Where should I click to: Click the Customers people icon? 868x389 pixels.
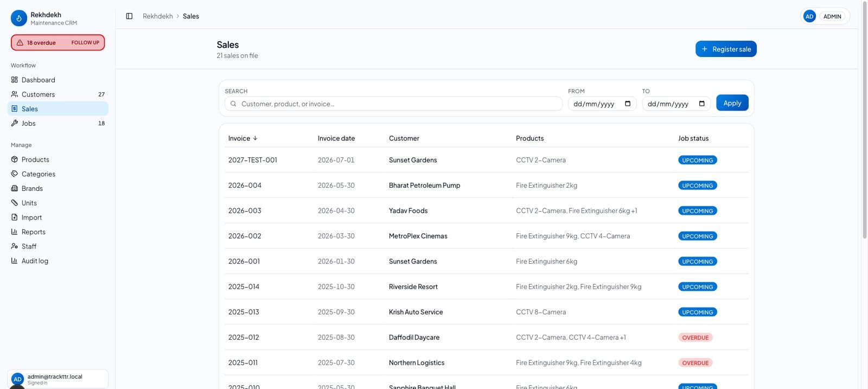(15, 94)
